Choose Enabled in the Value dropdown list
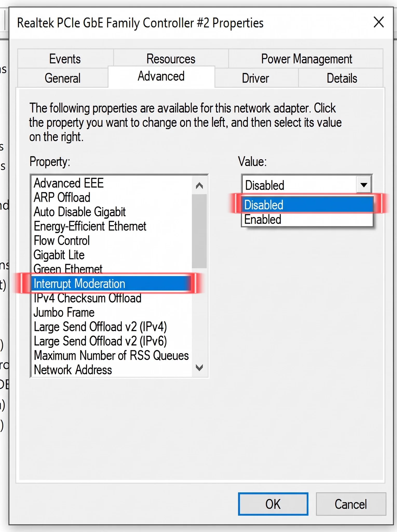397x532 pixels. (307, 220)
